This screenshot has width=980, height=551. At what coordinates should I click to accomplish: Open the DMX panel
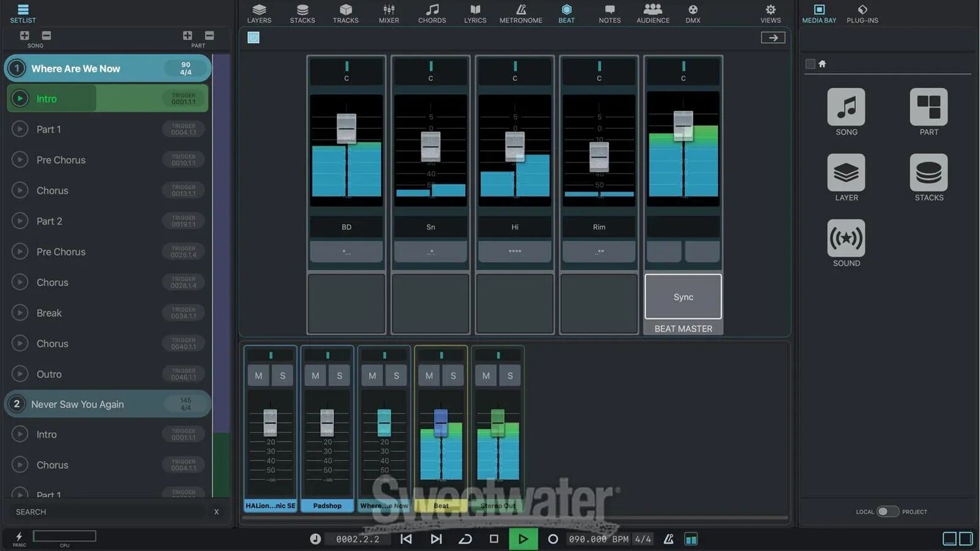693,13
